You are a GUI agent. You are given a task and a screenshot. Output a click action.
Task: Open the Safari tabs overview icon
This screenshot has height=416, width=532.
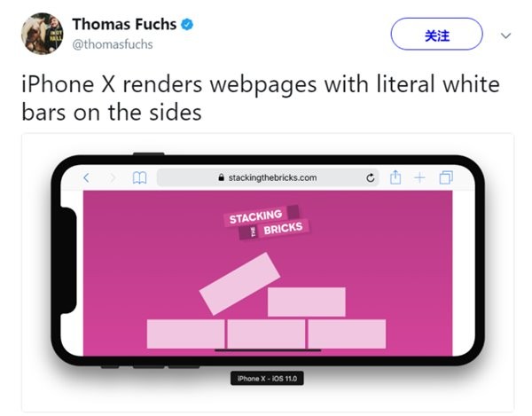446,177
